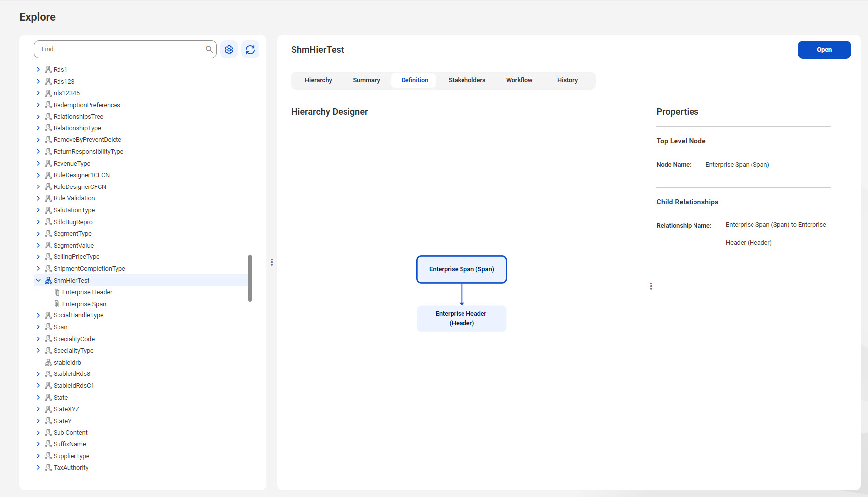The height and width of the screenshot is (497, 868).
Task: Click the icon beside RedemptionPreferences
Action: point(48,105)
